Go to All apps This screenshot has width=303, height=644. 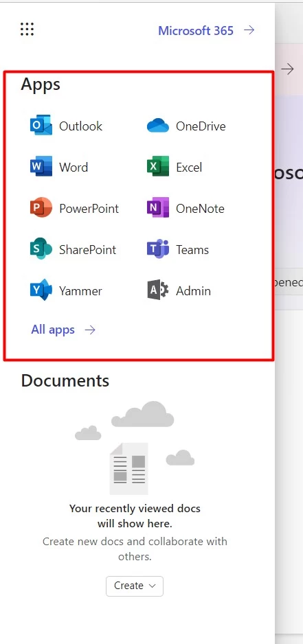coord(63,330)
